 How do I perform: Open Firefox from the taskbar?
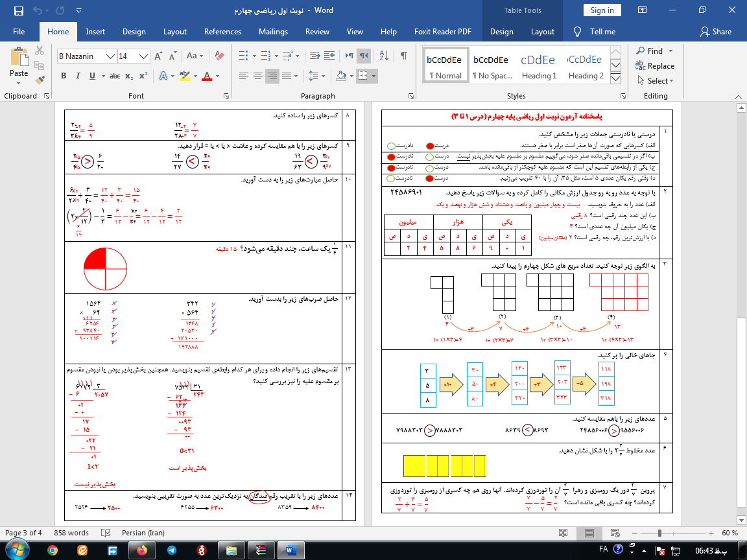point(141,550)
